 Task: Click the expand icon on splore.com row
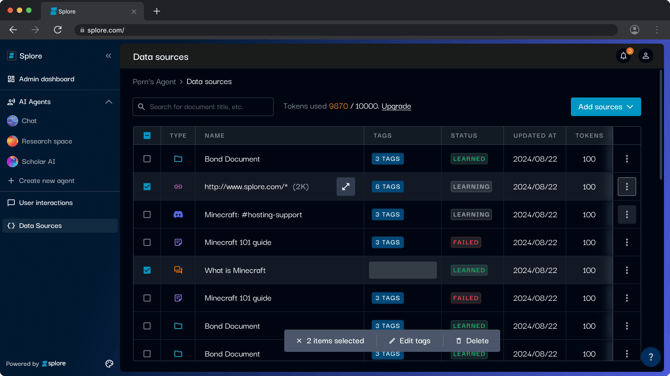(346, 187)
